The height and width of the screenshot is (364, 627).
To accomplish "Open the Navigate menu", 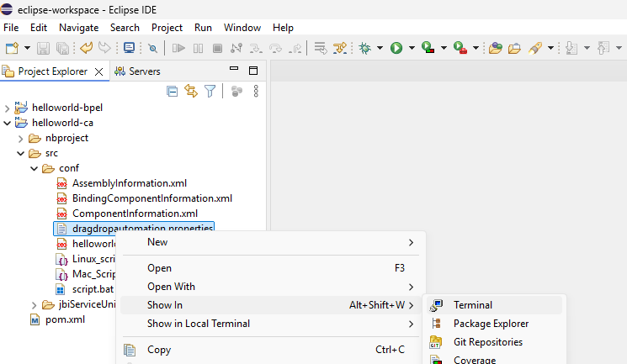I will coord(79,28).
